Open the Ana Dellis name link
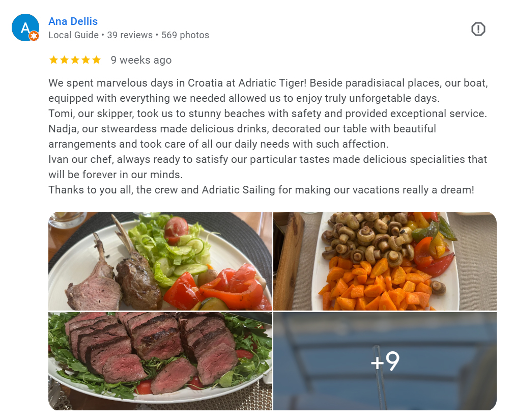 coord(73,21)
